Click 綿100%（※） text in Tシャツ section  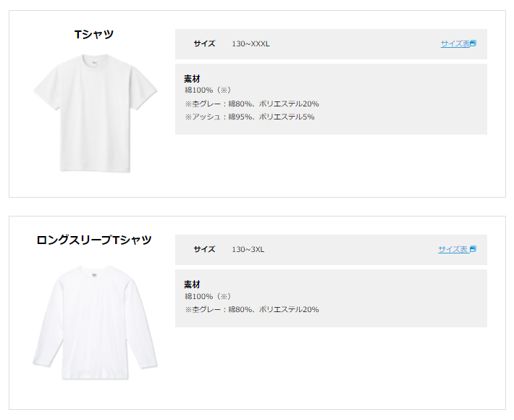click(207, 91)
